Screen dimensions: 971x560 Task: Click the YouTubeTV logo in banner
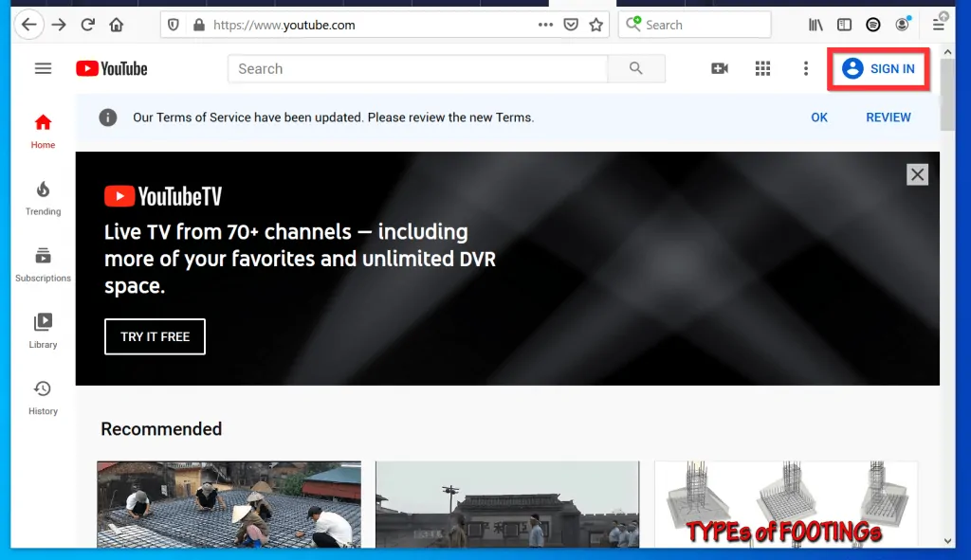click(163, 196)
